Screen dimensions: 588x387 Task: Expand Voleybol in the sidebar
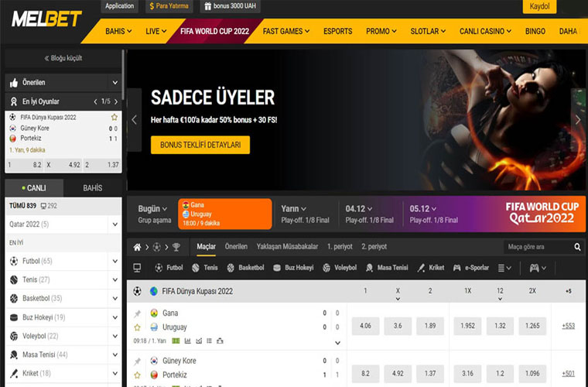point(115,336)
